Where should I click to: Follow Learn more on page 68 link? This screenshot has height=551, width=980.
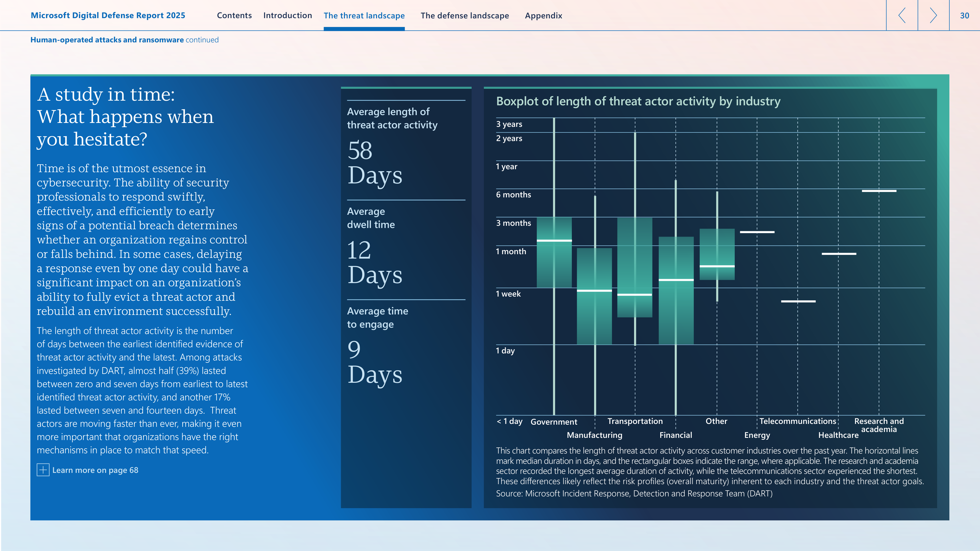95,470
